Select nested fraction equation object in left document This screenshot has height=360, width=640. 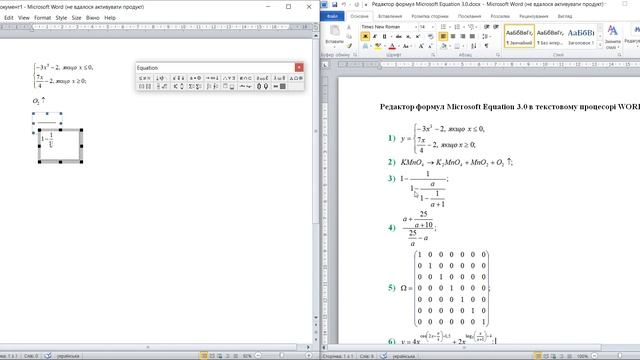[x=60, y=146]
